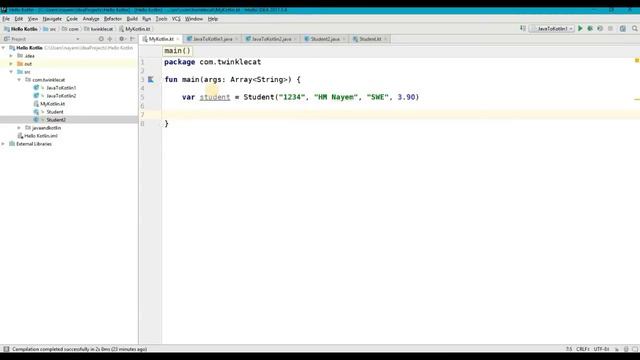Open the View menu

pos(33,19)
